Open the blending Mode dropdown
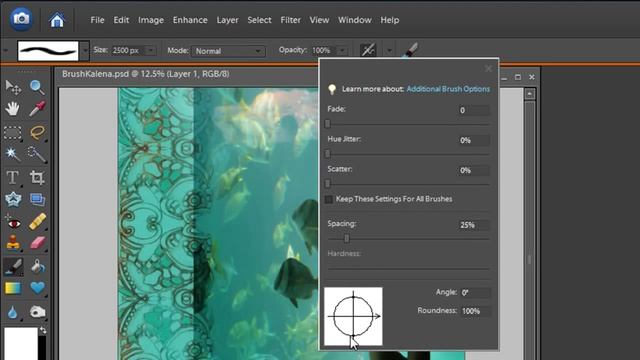This screenshot has height=360, width=640. (228, 51)
